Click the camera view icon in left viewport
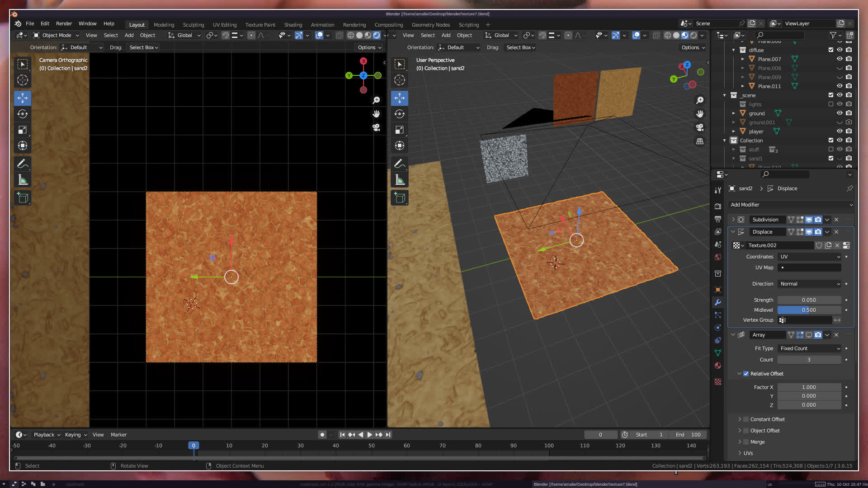Image resolution: width=868 pixels, height=488 pixels. coord(376,128)
